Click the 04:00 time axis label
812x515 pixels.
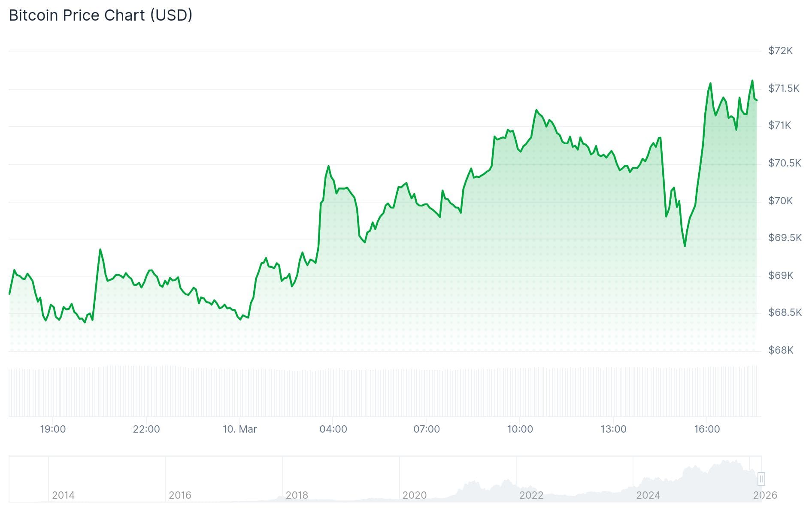(333, 429)
